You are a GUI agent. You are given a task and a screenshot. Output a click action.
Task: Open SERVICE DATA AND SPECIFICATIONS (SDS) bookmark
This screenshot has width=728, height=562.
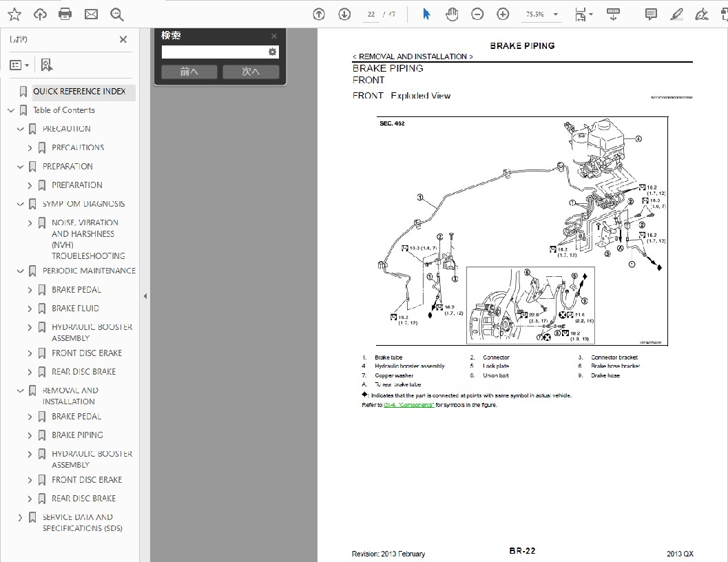click(83, 523)
